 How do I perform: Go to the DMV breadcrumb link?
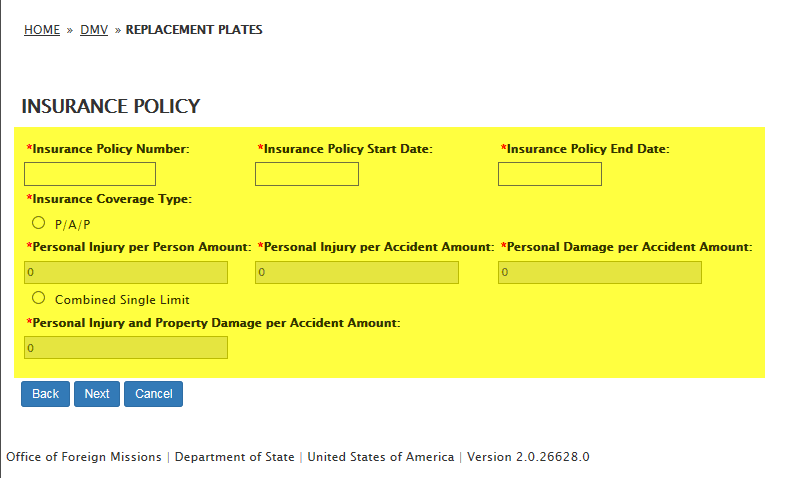point(94,30)
